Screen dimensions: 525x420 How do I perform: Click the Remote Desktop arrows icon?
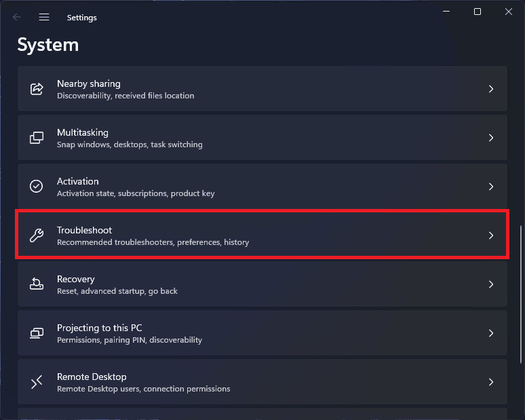point(37,382)
